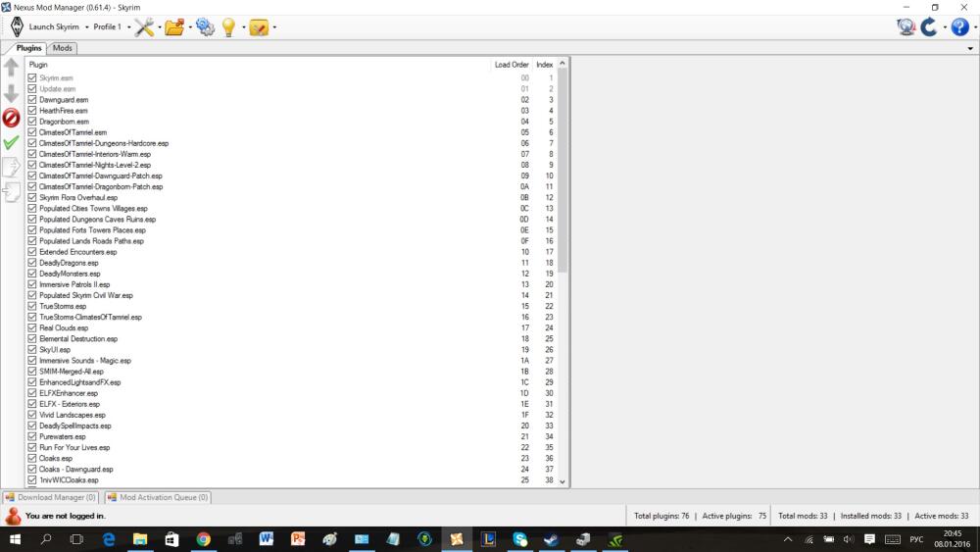Select the Vivid Landscapes.esp plugin name

tap(73, 415)
